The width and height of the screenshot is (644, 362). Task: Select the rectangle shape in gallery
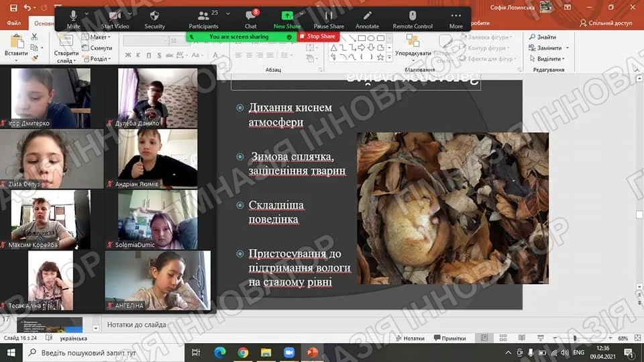click(x=362, y=38)
